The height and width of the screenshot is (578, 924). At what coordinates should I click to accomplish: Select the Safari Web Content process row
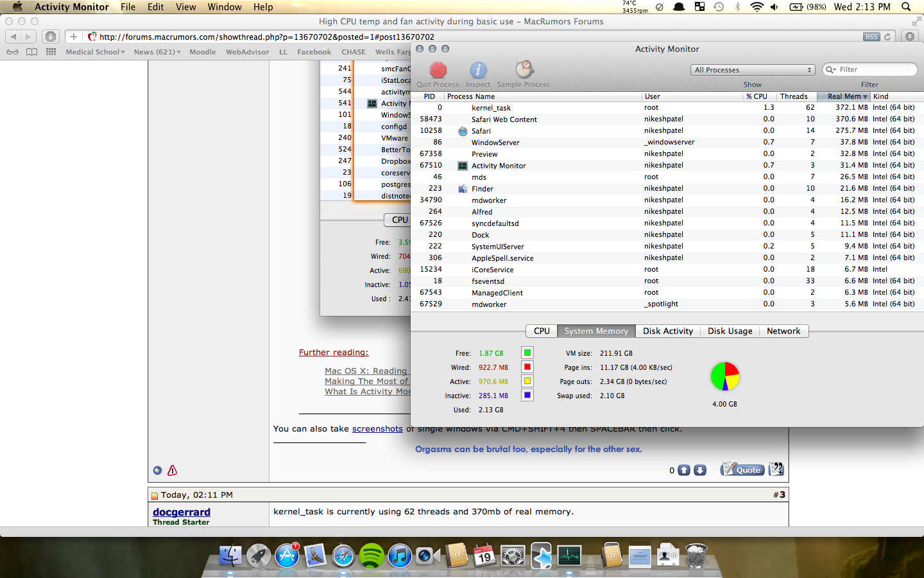click(x=667, y=119)
